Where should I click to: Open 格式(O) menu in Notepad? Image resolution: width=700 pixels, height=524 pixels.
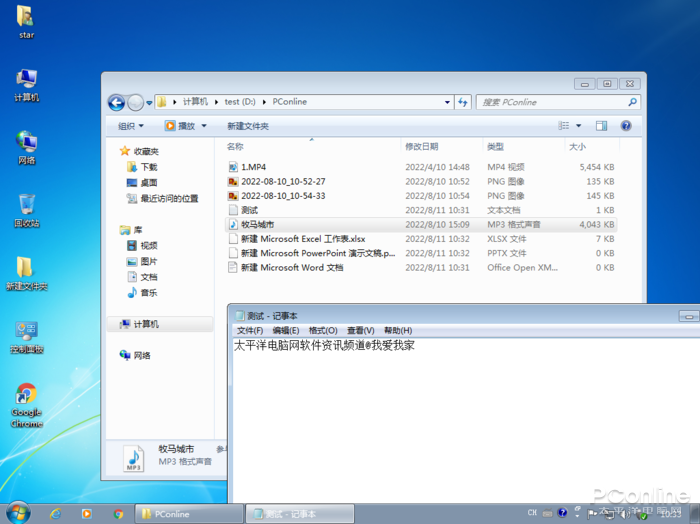322,330
